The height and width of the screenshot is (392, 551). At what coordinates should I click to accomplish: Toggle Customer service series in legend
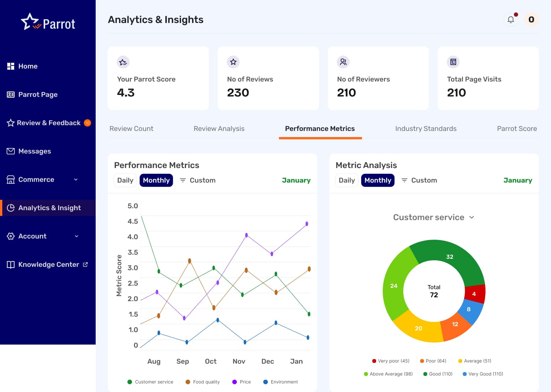(150, 382)
